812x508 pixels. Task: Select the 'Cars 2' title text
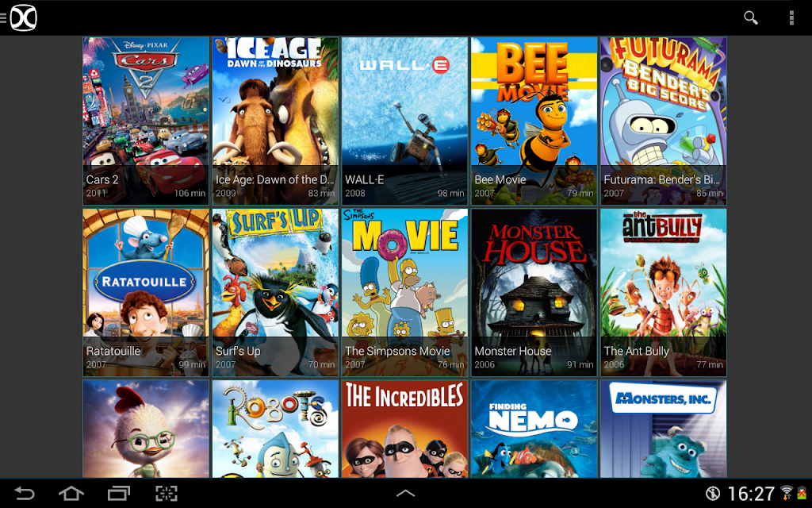click(102, 179)
